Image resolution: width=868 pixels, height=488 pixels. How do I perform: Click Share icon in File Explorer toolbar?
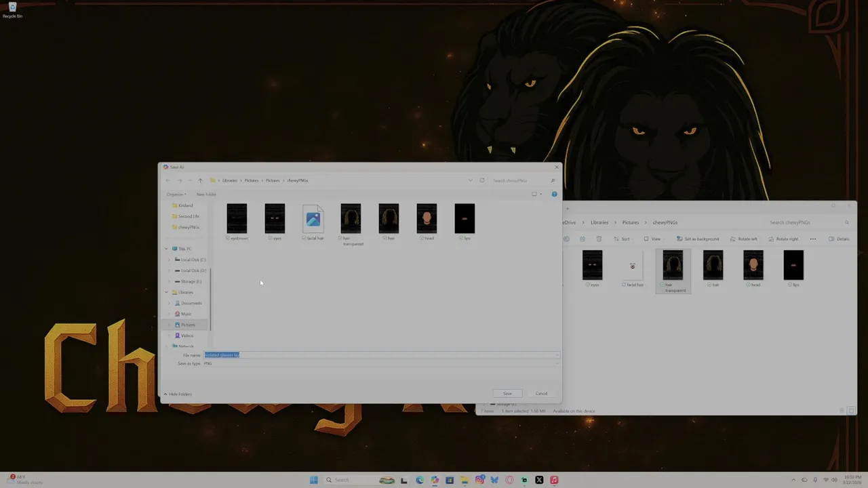point(584,239)
